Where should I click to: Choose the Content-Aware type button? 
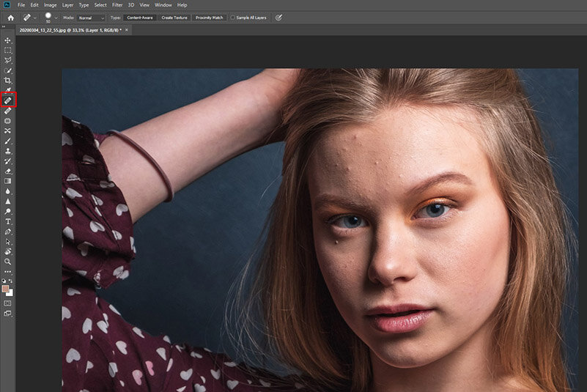pos(139,17)
